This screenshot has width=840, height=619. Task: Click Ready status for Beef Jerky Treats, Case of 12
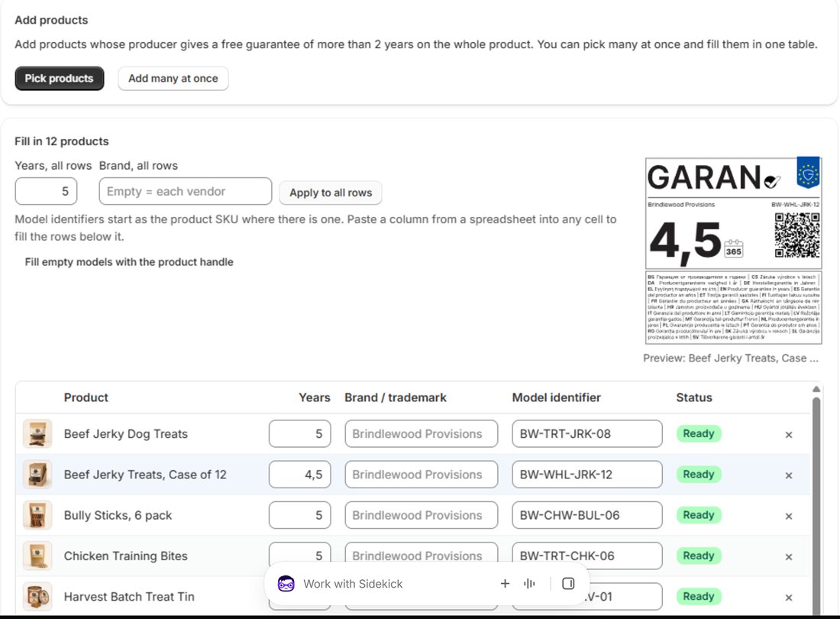tap(699, 475)
